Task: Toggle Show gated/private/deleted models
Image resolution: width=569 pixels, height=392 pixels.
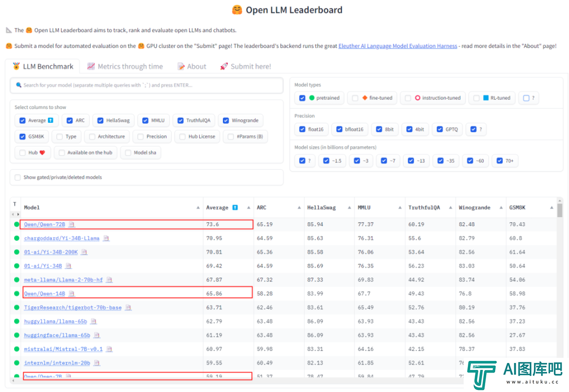Action: (17, 177)
